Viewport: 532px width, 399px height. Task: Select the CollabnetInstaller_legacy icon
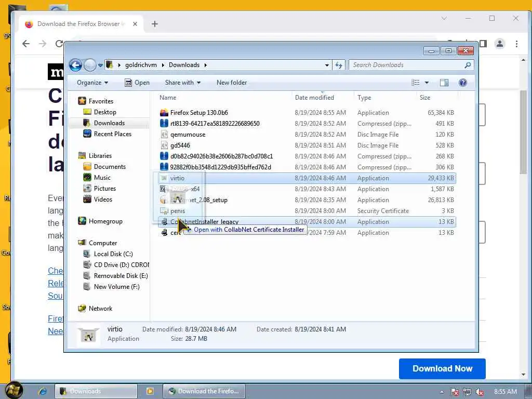point(164,221)
